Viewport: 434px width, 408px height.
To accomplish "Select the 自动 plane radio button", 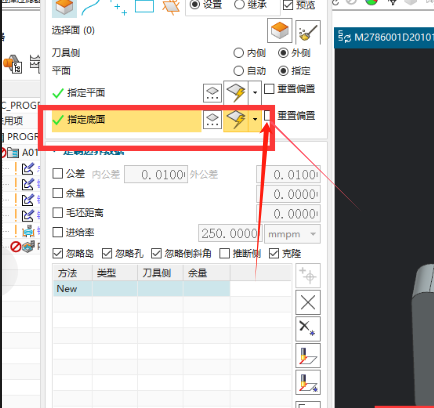I will tap(238, 71).
